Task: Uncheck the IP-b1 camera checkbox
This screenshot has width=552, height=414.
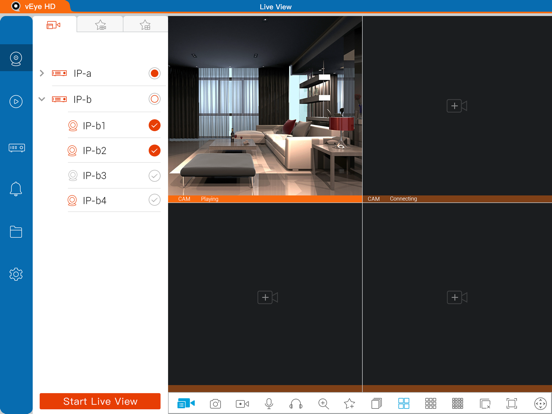Action: [x=154, y=125]
